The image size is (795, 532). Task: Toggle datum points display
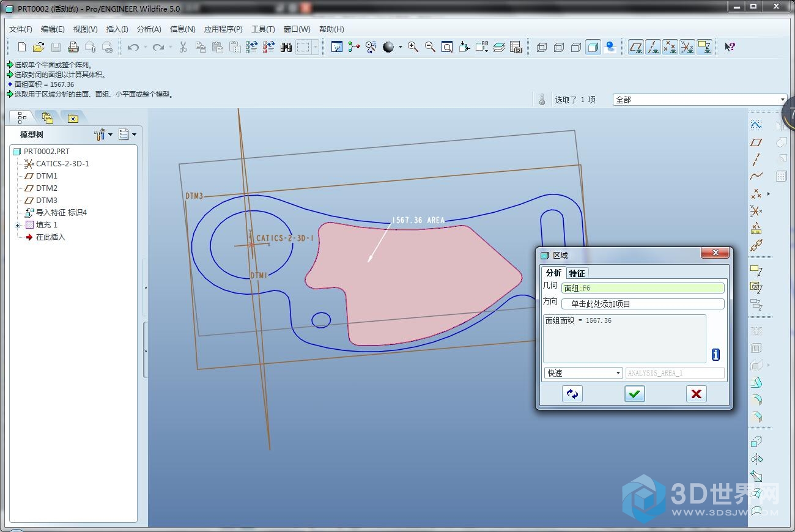pos(670,47)
